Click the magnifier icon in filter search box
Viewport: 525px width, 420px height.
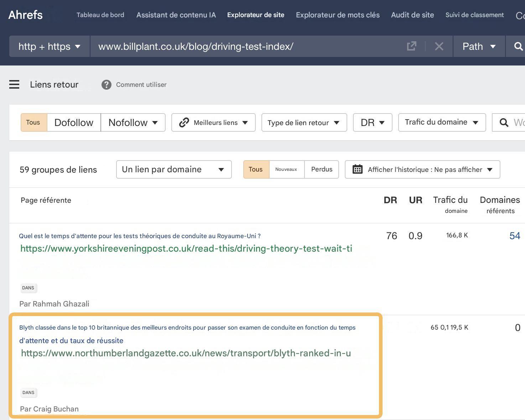pyautogui.click(x=504, y=122)
